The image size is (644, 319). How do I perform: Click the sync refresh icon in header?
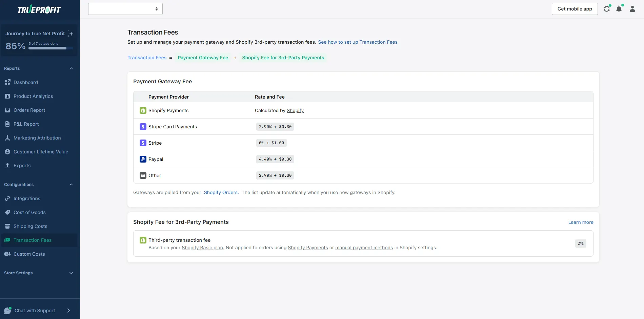click(607, 9)
